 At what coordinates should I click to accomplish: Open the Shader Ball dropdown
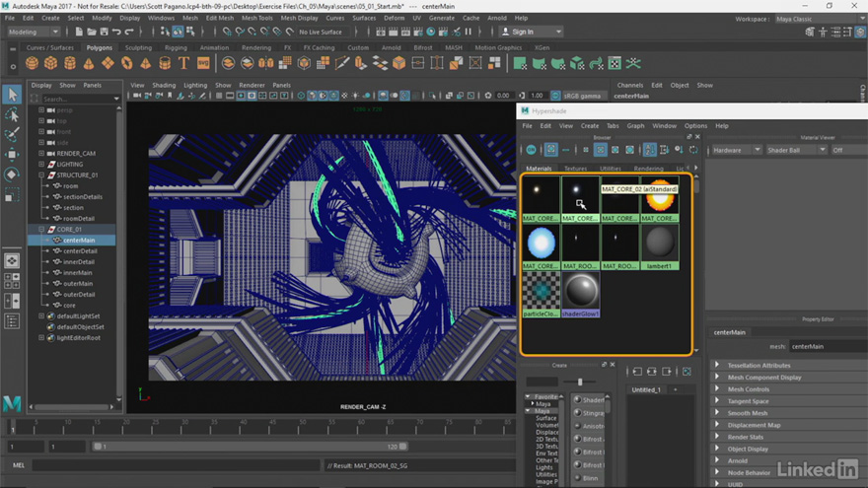796,150
